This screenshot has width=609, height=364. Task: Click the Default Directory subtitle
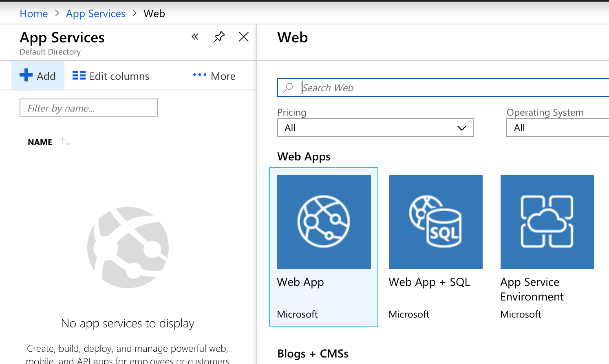(50, 52)
